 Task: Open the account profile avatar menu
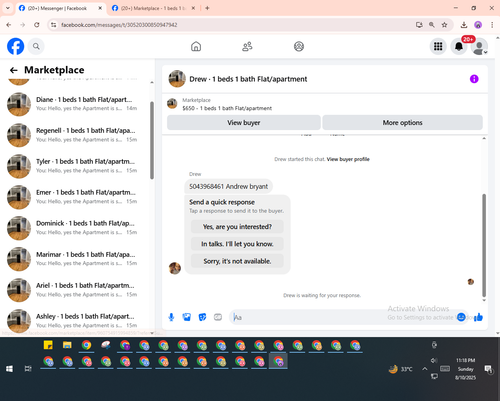(479, 47)
